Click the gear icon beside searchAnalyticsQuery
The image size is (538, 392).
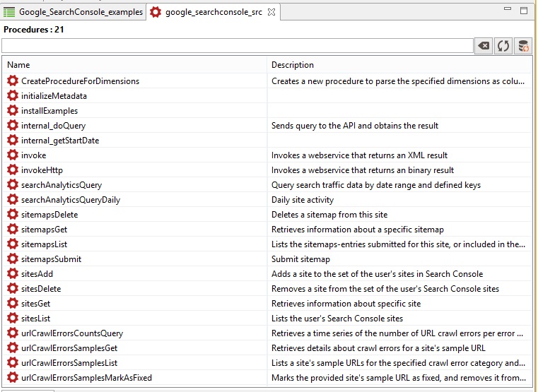click(12, 185)
